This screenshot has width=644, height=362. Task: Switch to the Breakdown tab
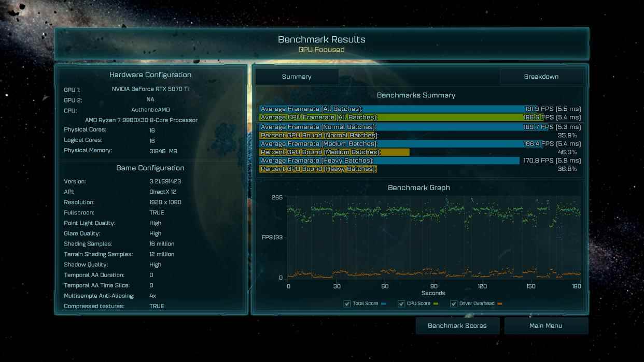tap(541, 77)
